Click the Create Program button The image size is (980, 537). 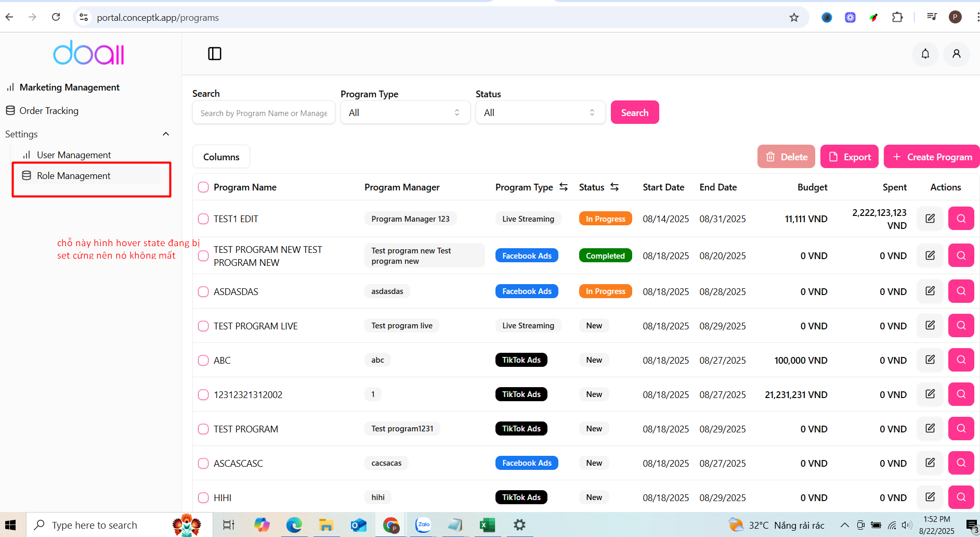(x=932, y=157)
